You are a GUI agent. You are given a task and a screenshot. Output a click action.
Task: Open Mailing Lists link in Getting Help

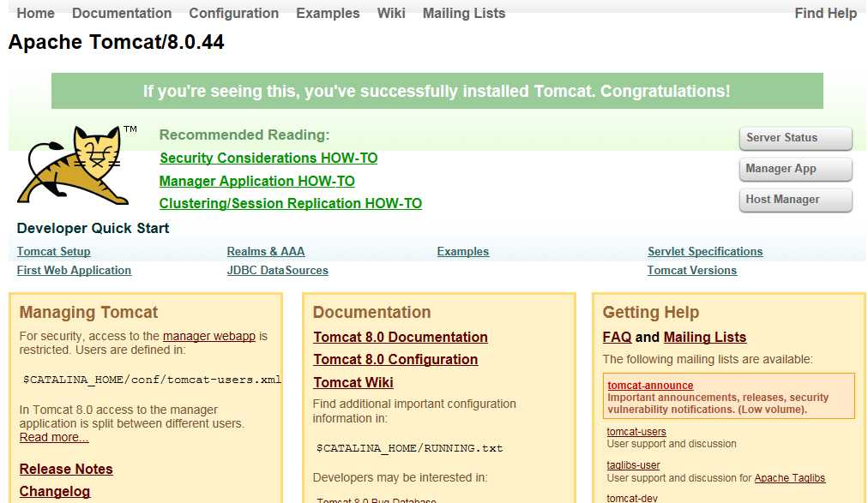pos(705,337)
